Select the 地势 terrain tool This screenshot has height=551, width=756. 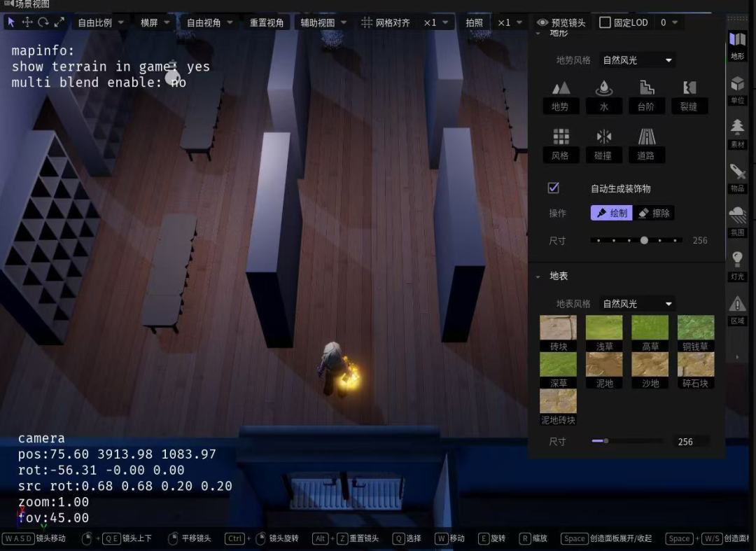561,96
